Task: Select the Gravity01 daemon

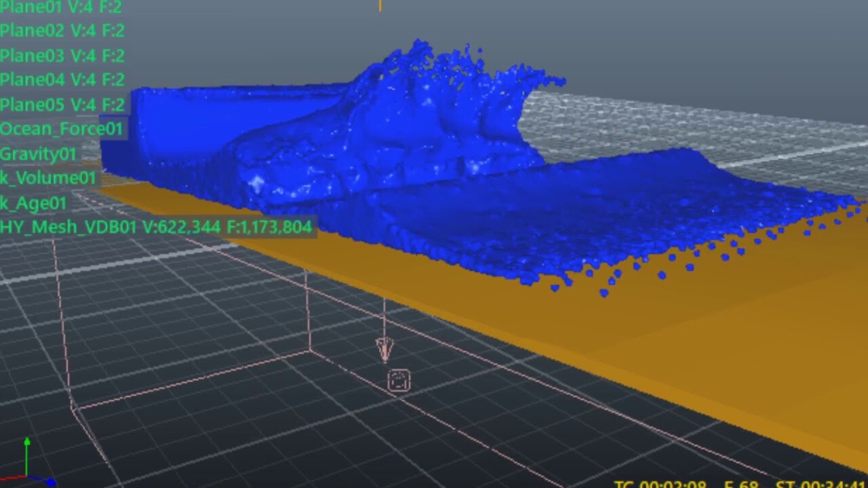Action: 38,154
